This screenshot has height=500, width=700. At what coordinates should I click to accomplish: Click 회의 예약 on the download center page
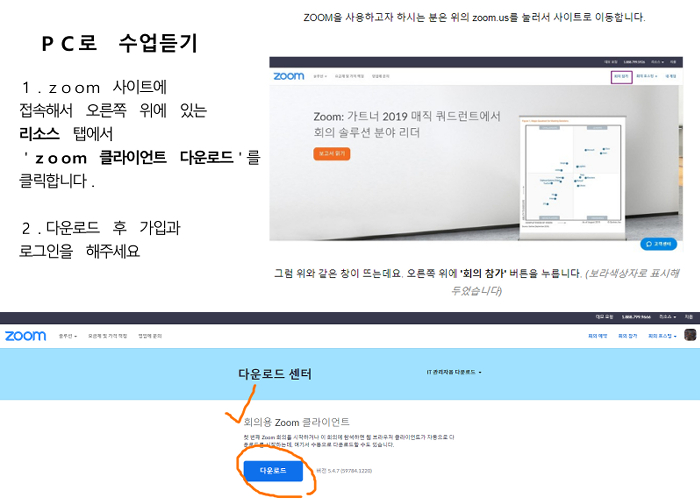click(x=597, y=336)
